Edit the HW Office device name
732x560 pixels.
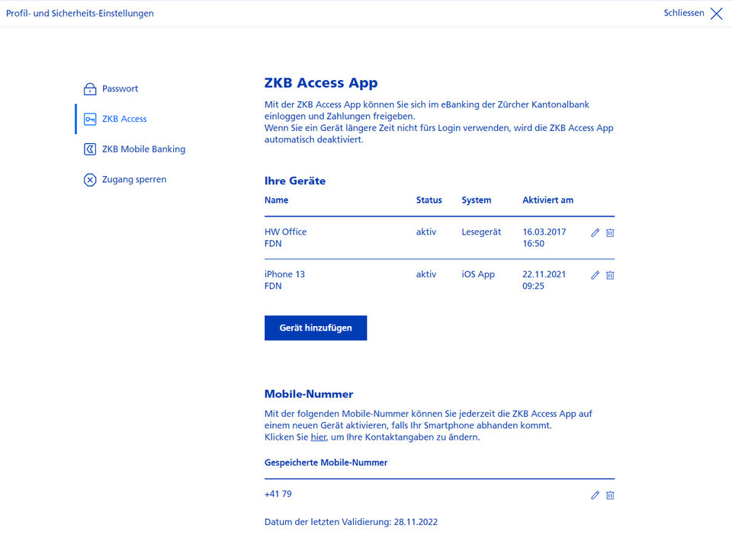click(x=595, y=232)
